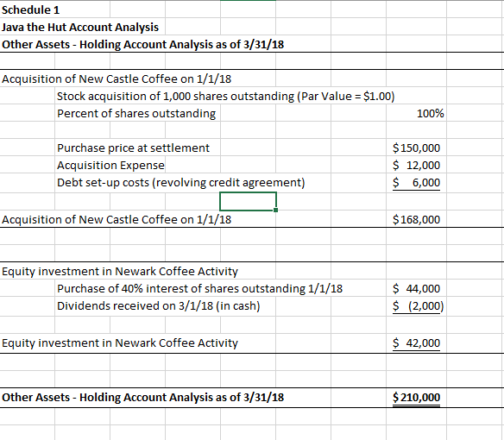Screen dimensions: 504x440
Task: Select the $6,000 amount cell
Action: coord(416,183)
